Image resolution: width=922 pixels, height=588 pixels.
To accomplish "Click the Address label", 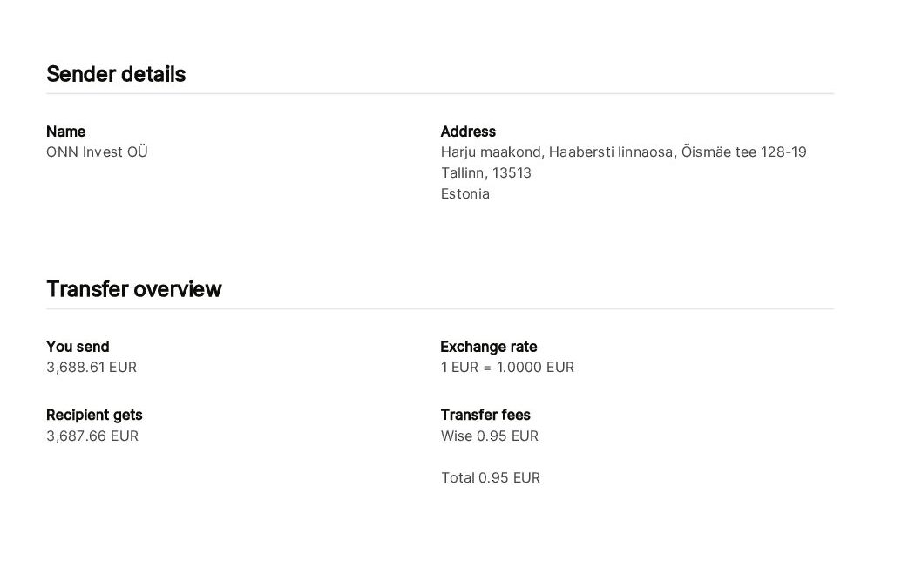I will pyautogui.click(x=468, y=132).
